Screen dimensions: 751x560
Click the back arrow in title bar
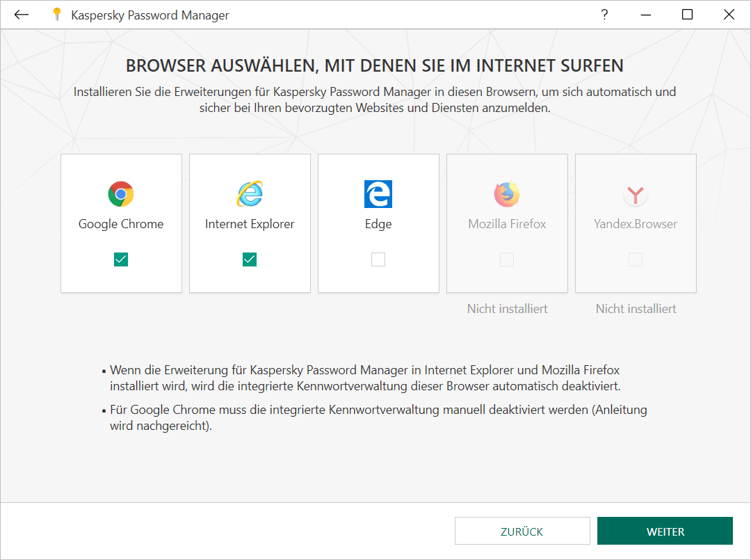(x=22, y=15)
